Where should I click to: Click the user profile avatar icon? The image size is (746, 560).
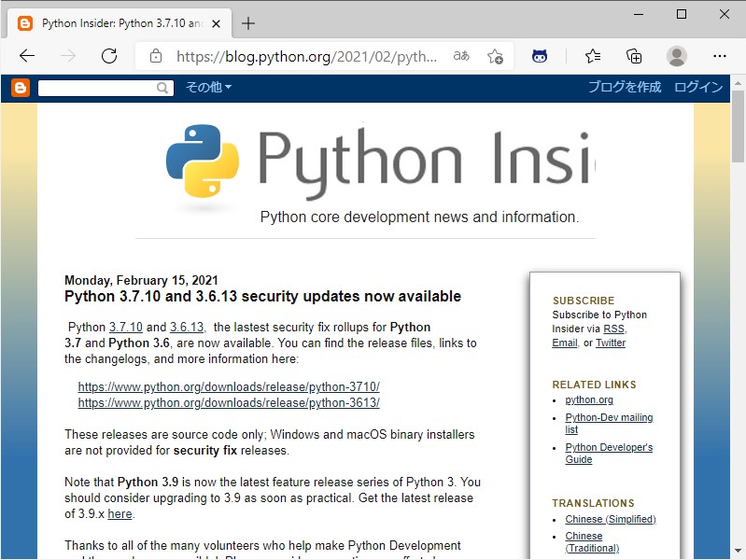pos(677,56)
